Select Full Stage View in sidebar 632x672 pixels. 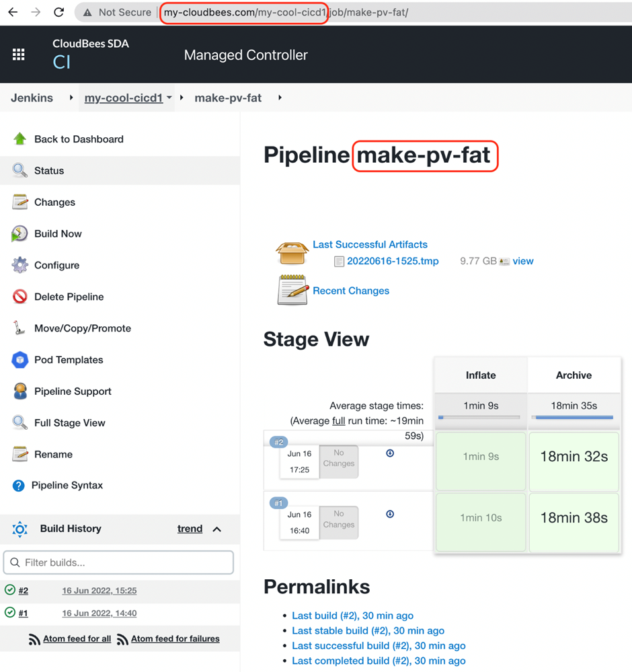point(70,423)
